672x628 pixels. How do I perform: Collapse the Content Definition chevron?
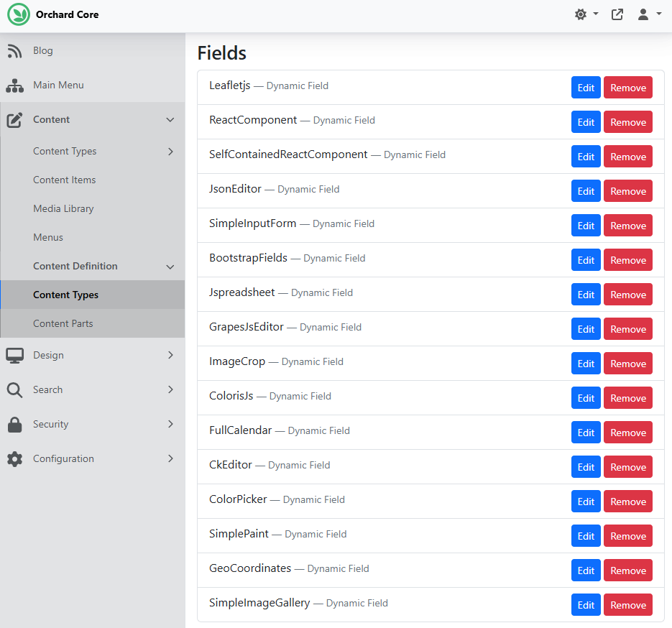tap(170, 267)
